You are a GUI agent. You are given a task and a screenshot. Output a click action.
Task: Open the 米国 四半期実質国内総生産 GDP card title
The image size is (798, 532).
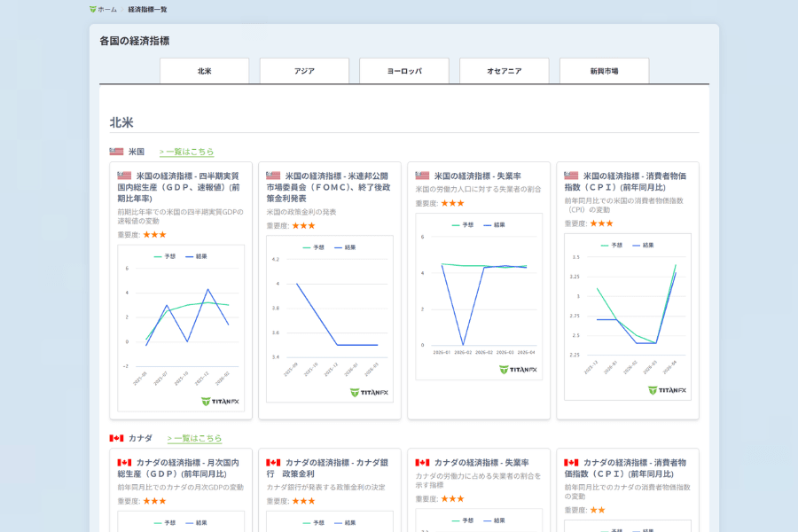click(x=178, y=187)
